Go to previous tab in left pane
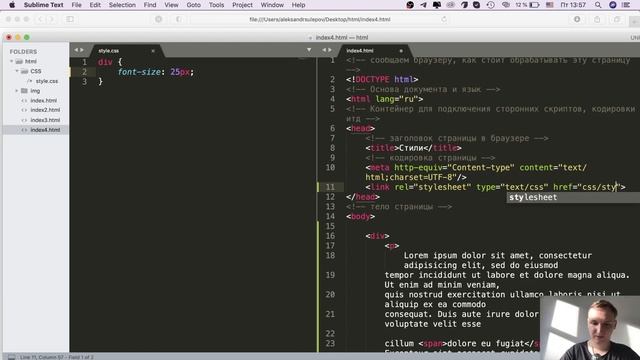Image resolution: width=640 pixels, height=360 pixels. coord(76,50)
